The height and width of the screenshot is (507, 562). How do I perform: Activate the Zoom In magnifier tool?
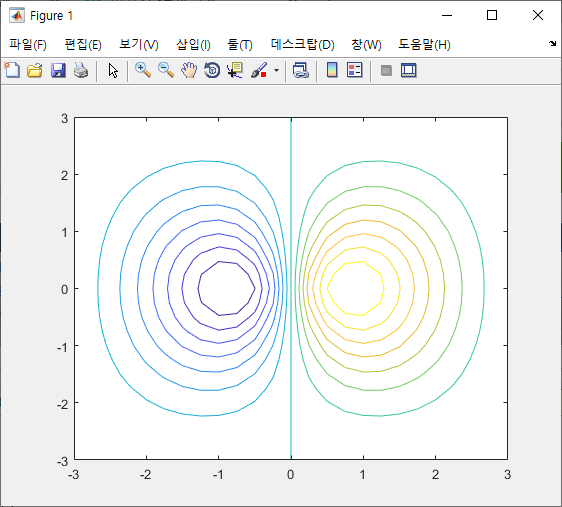[x=143, y=70]
